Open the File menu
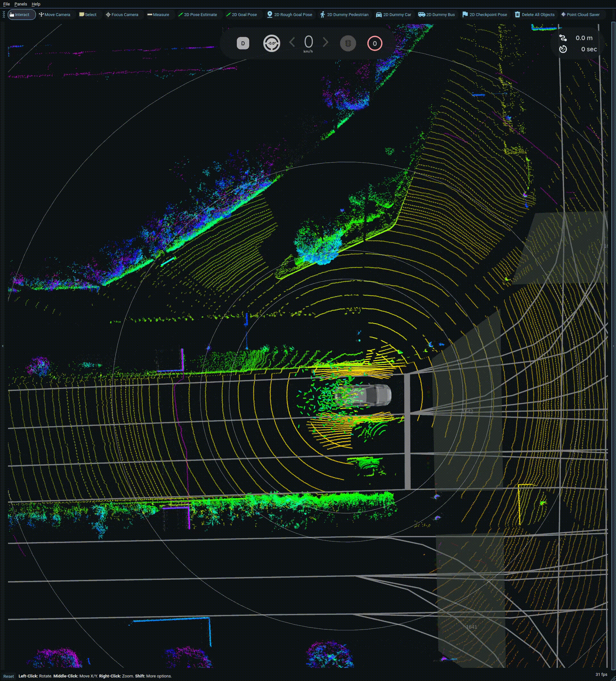 [6, 4]
